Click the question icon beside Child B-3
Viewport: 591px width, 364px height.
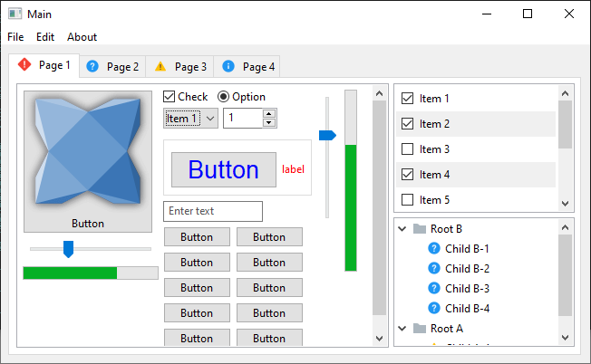434,288
